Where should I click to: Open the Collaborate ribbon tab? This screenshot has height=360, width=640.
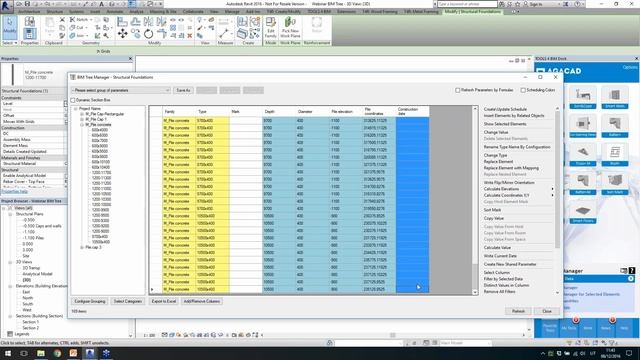pyautogui.click(x=193, y=12)
